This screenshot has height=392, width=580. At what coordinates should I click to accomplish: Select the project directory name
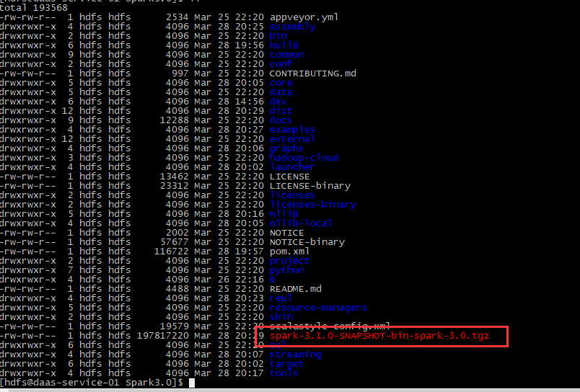coord(289,261)
